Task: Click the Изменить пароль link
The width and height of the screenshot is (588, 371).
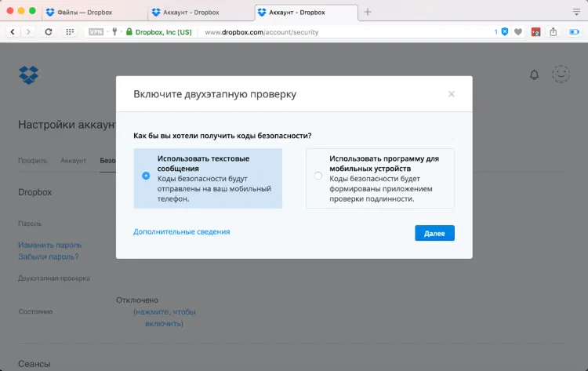Action: (x=50, y=245)
